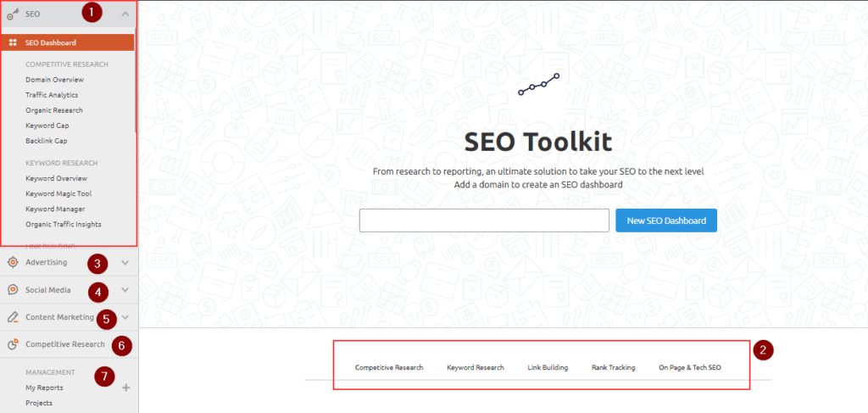Expand the Content Marketing section chevron
This screenshot has height=413, width=868.
tap(125, 317)
